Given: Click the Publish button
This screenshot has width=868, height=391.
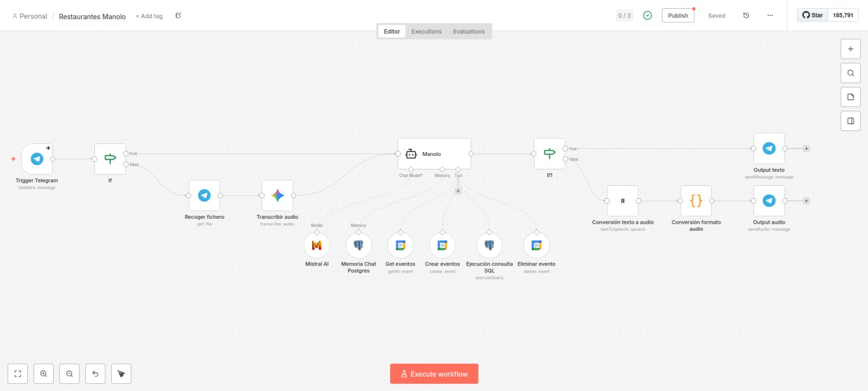Looking at the screenshot, I should click(678, 16).
